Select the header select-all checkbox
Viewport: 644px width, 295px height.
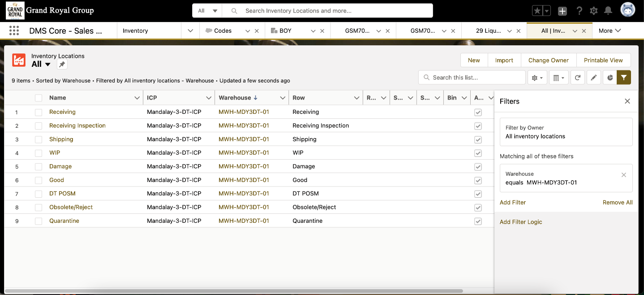pyautogui.click(x=39, y=98)
